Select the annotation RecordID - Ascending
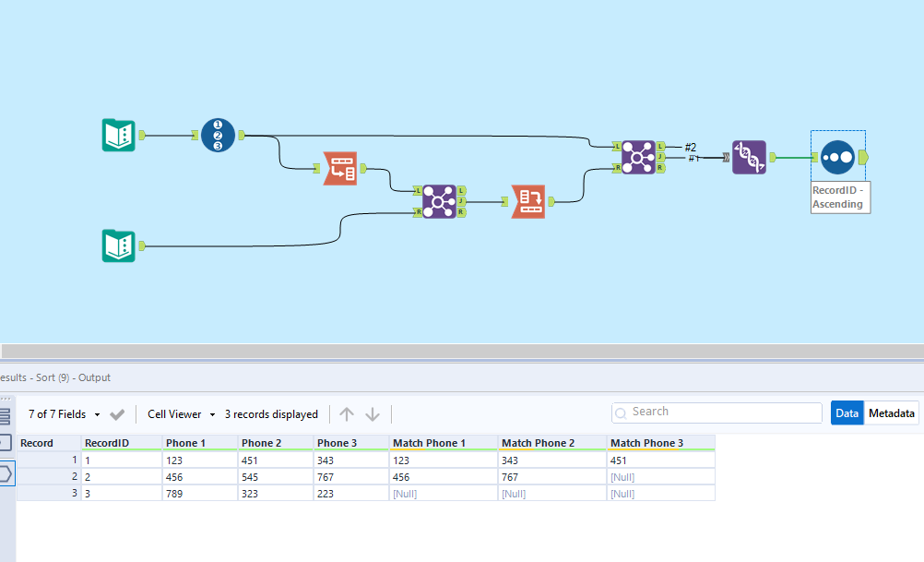Screen dimensions: 924x562 click(838, 196)
